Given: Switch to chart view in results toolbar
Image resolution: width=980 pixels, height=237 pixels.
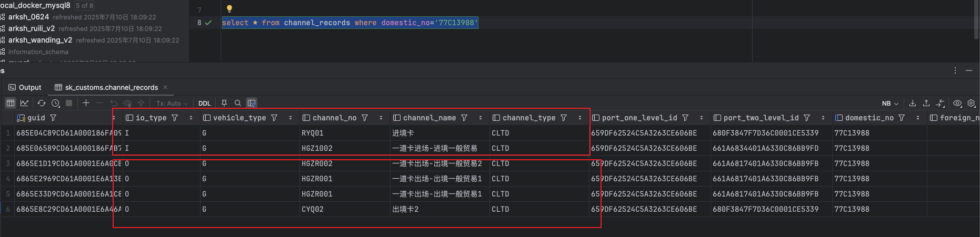Looking at the screenshot, I should pyautogui.click(x=24, y=104).
